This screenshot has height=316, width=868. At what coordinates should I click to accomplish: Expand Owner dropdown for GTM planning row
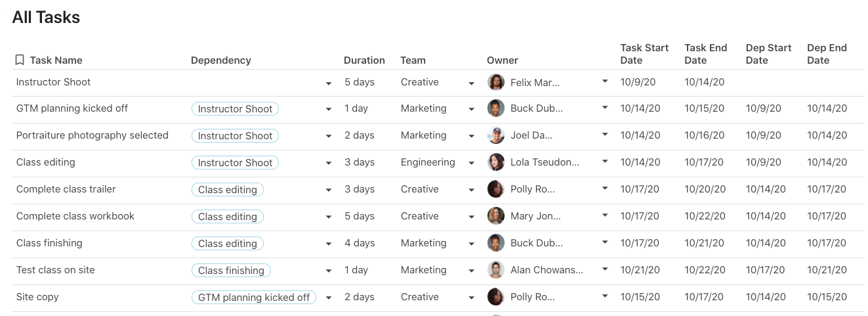tap(604, 108)
